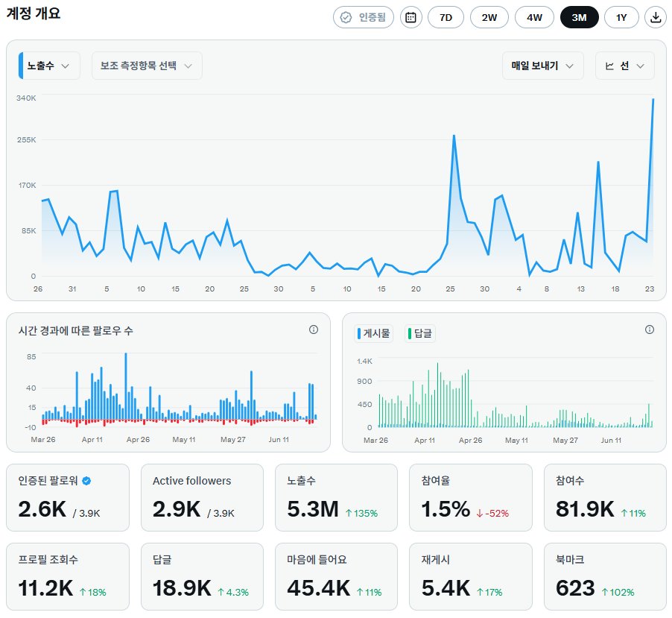Open the 노출수 5.3M stat card

coord(337,497)
